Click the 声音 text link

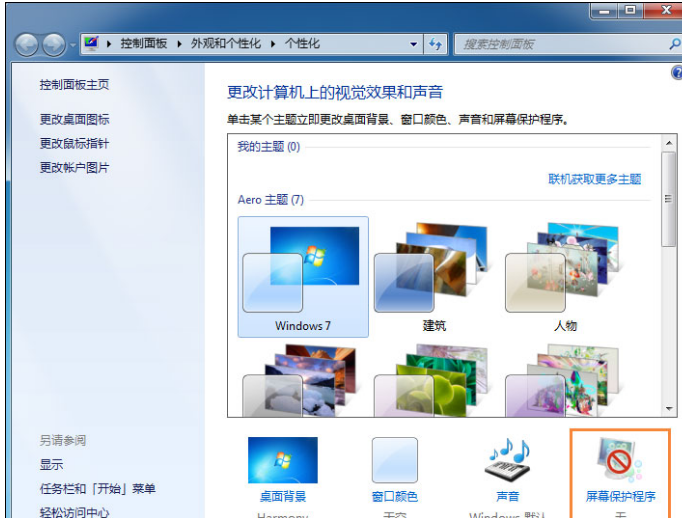(508, 496)
